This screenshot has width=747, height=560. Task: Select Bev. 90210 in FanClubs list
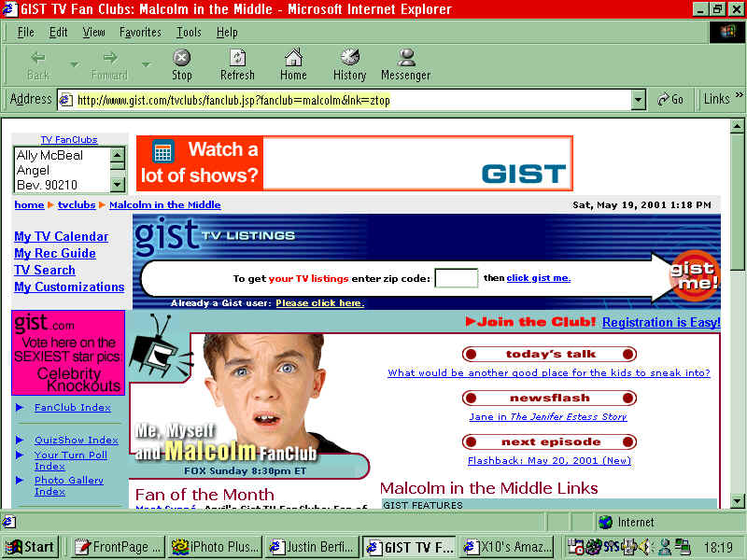point(47,185)
